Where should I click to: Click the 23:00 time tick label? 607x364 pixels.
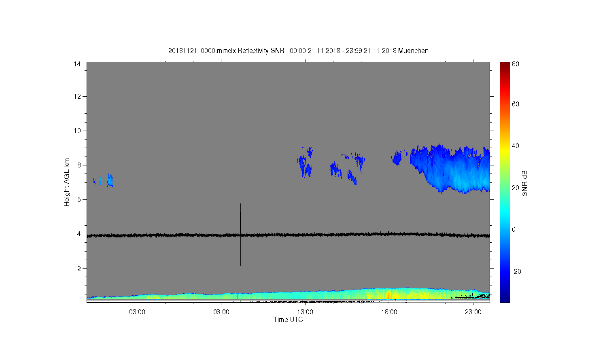tap(473, 312)
